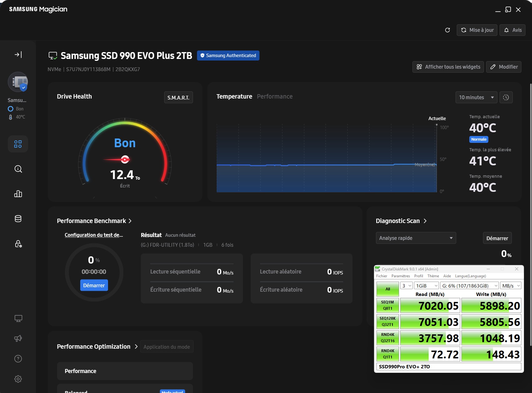
Task: Expand the Analyse rapide scan type dropdown
Action: (x=416, y=238)
